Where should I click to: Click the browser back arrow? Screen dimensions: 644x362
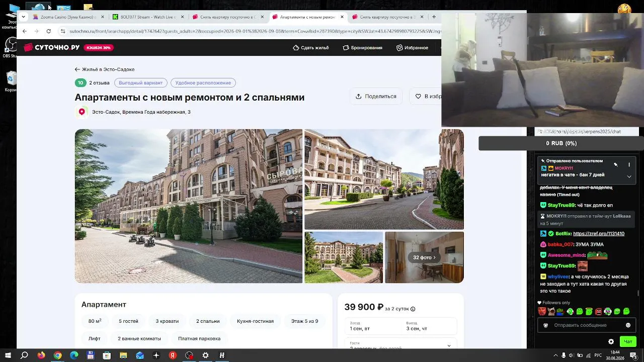(25, 31)
